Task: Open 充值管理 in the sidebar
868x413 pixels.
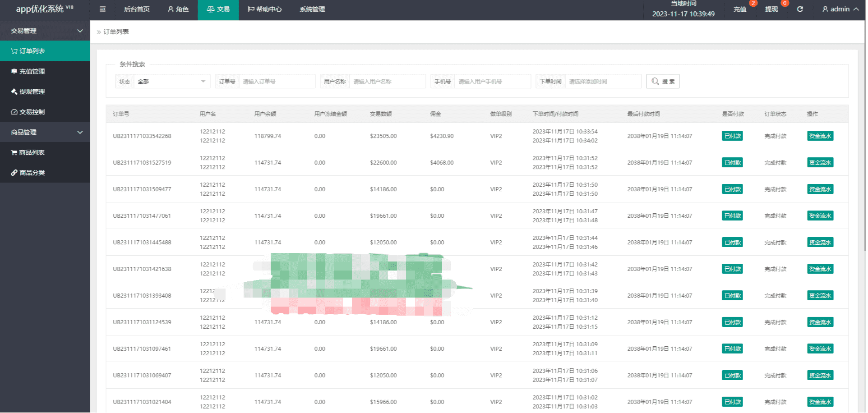Action: click(x=32, y=71)
